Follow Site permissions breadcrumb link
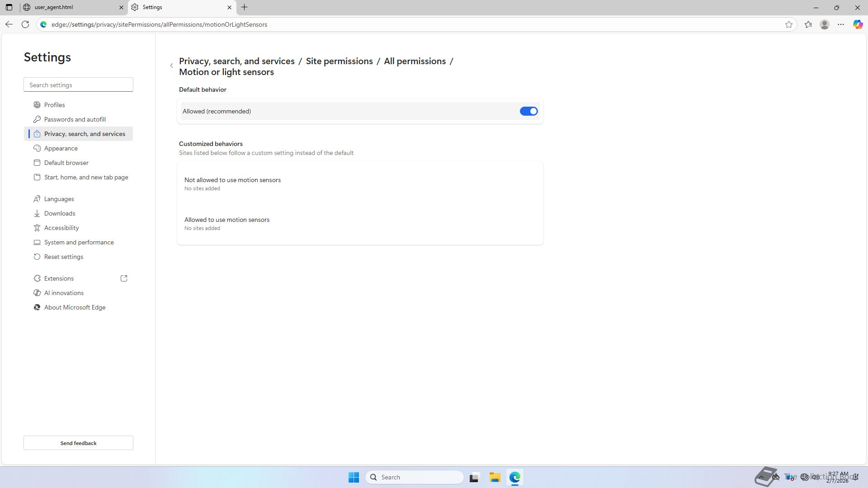868x488 pixels. pyautogui.click(x=339, y=61)
